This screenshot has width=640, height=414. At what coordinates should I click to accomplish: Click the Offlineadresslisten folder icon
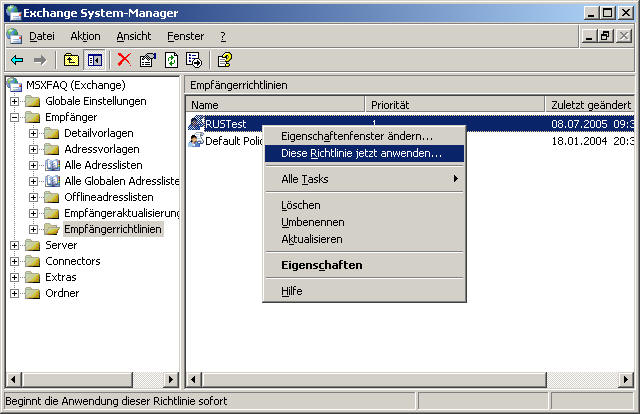point(51,197)
